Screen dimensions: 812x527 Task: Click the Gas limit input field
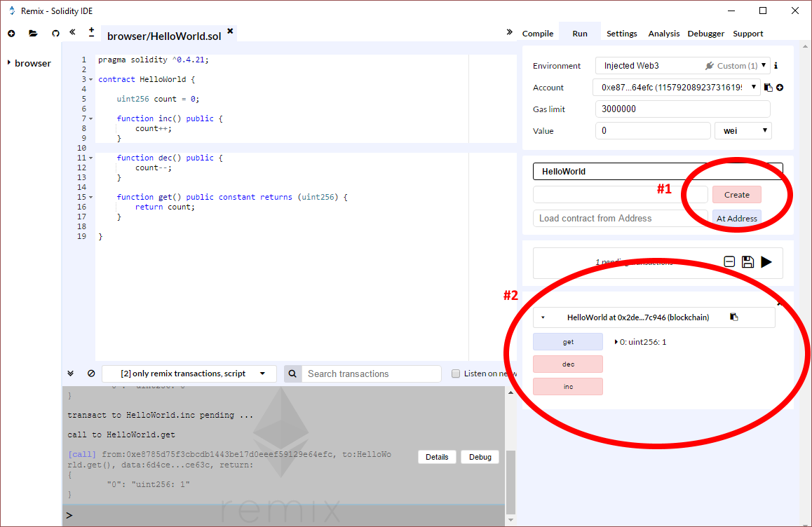(x=682, y=109)
